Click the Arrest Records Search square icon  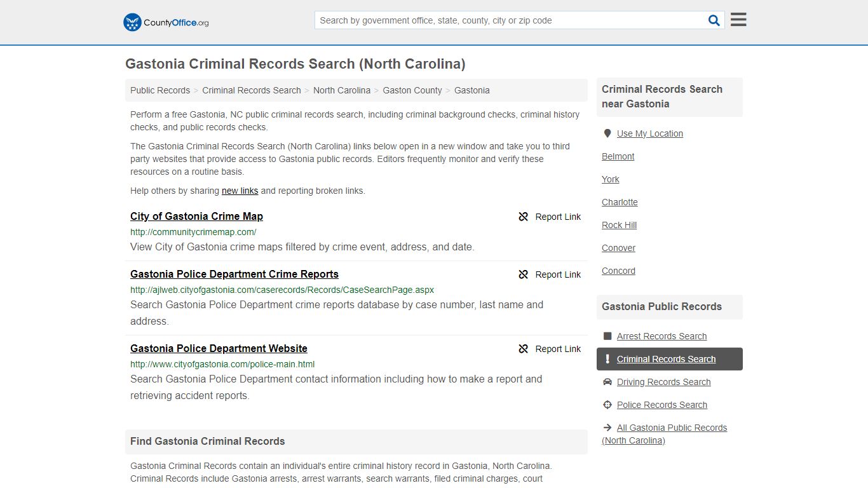coord(607,336)
